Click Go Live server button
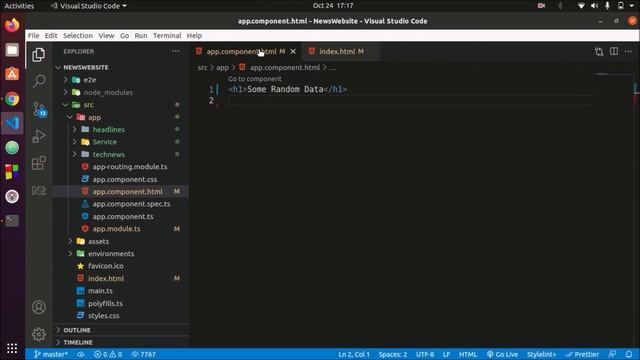This screenshot has width=640, height=360. pyautogui.click(x=502, y=354)
